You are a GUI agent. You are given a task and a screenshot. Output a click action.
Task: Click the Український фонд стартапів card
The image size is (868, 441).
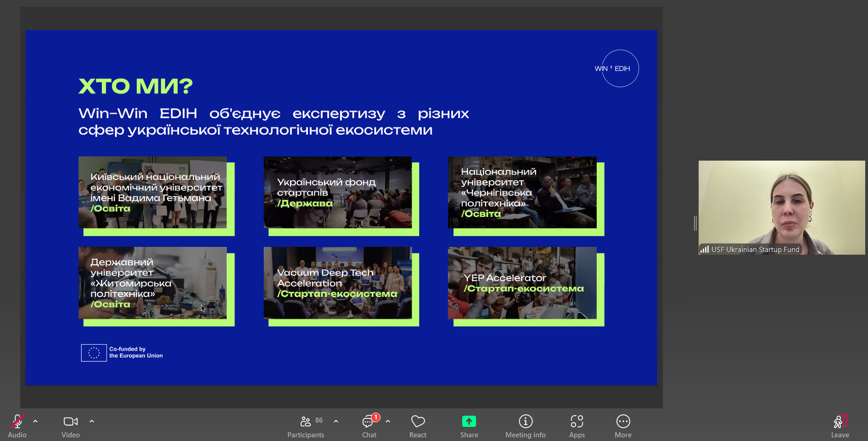pyautogui.click(x=341, y=196)
